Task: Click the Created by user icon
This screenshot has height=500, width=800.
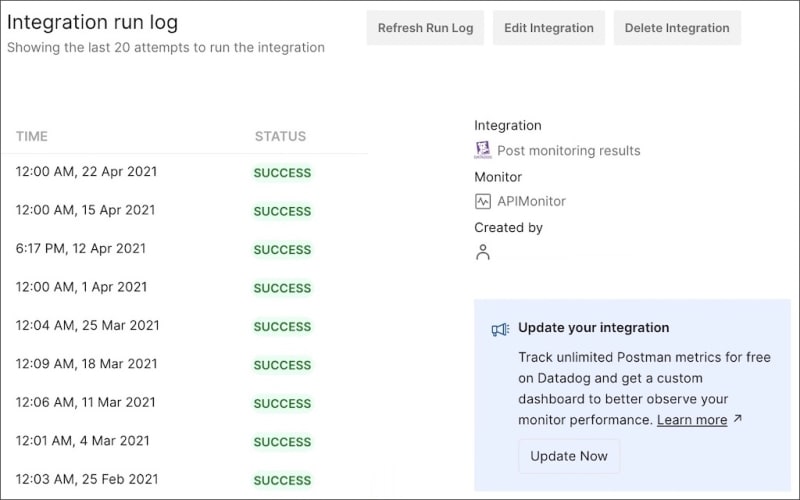Action: (x=483, y=252)
